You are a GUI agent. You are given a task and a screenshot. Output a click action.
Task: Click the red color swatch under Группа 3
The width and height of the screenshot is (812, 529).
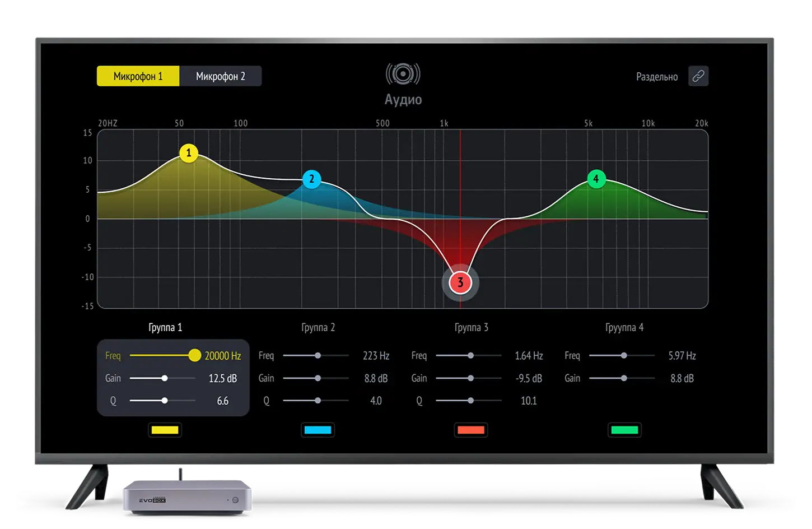tap(470, 430)
